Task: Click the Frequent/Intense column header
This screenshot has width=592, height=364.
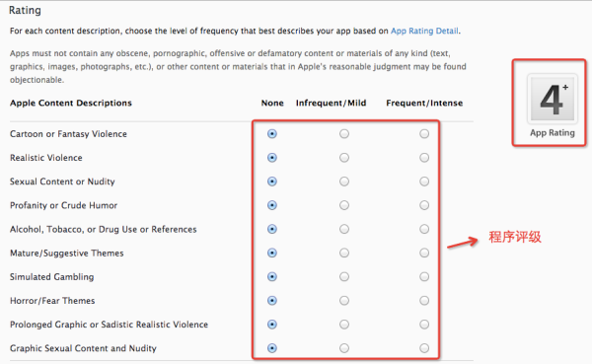Action: (424, 103)
